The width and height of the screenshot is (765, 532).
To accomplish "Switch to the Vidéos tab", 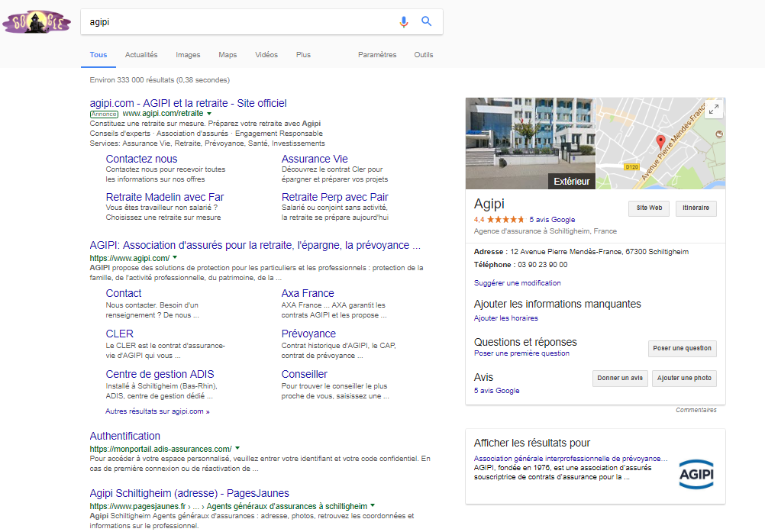I will pos(266,55).
